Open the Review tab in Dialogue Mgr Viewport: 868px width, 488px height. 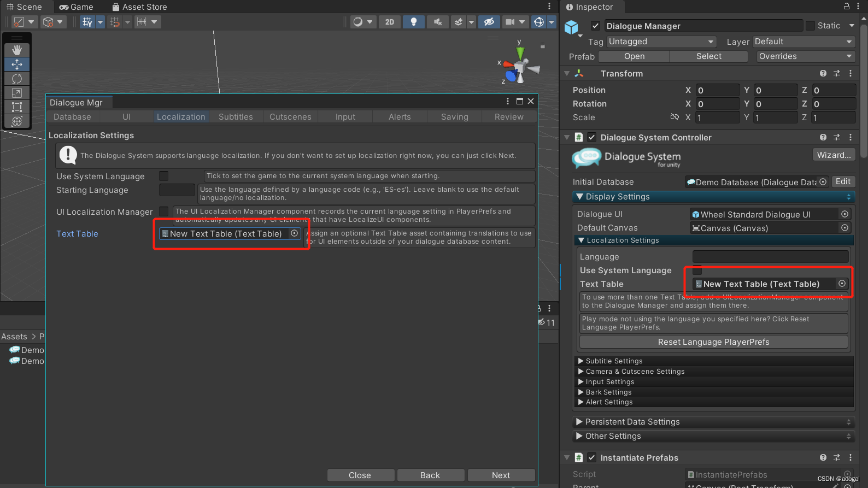[x=509, y=117]
